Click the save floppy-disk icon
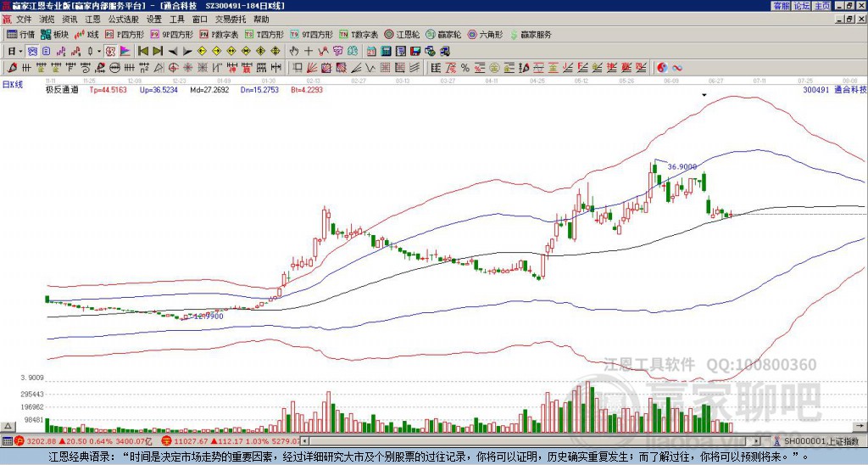 [x=415, y=52]
